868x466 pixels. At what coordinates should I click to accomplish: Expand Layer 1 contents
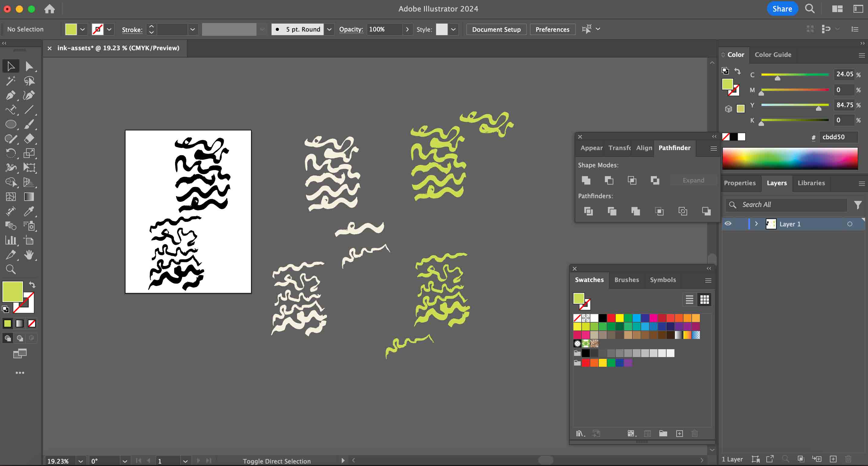point(756,224)
